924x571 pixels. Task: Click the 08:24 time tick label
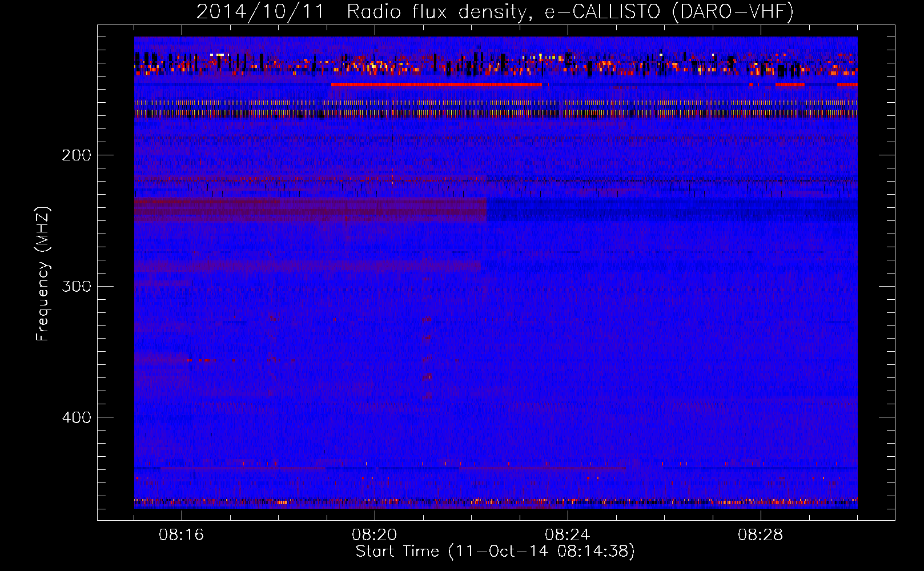point(567,535)
